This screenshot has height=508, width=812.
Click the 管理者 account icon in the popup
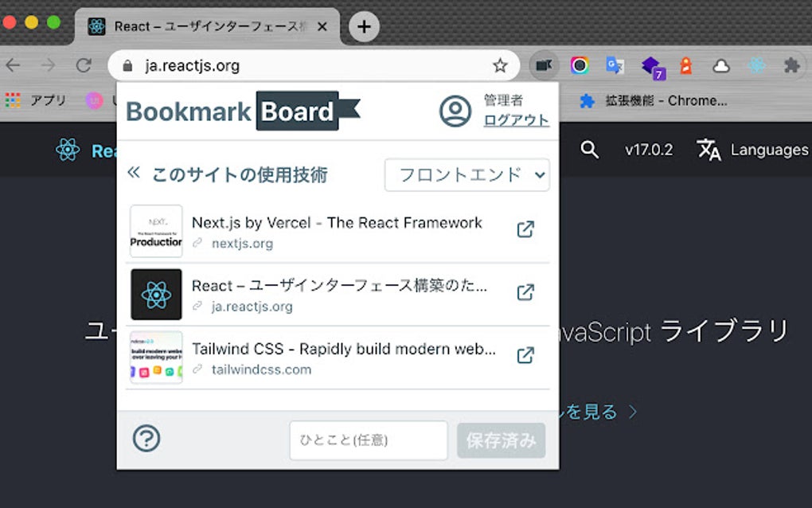pyautogui.click(x=454, y=111)
